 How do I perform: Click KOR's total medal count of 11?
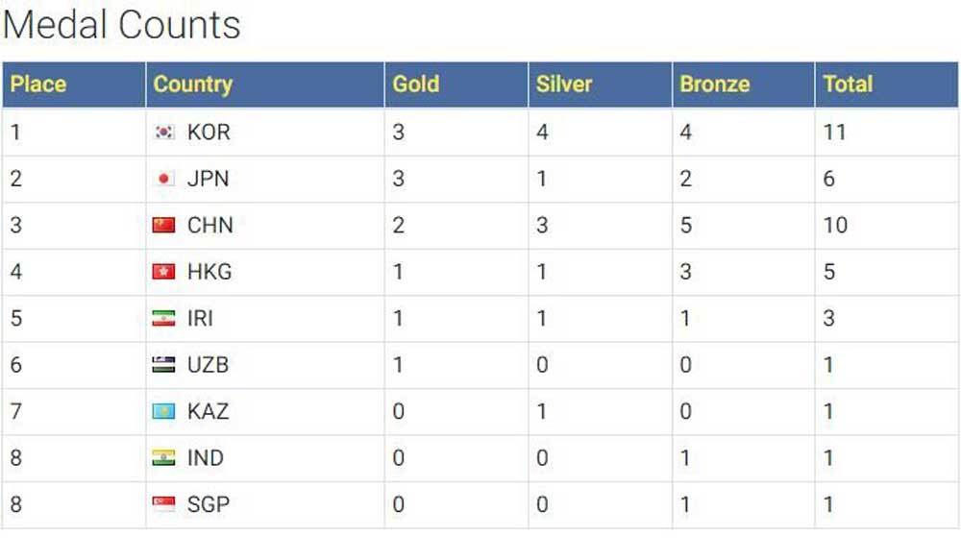834,133
